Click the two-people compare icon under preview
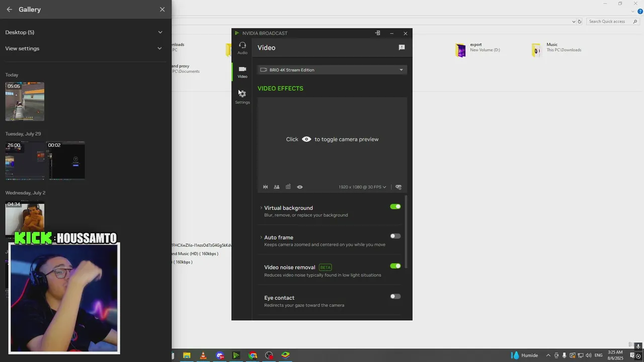Viewport: 644px width, 362px height. (x=277, y=187)
